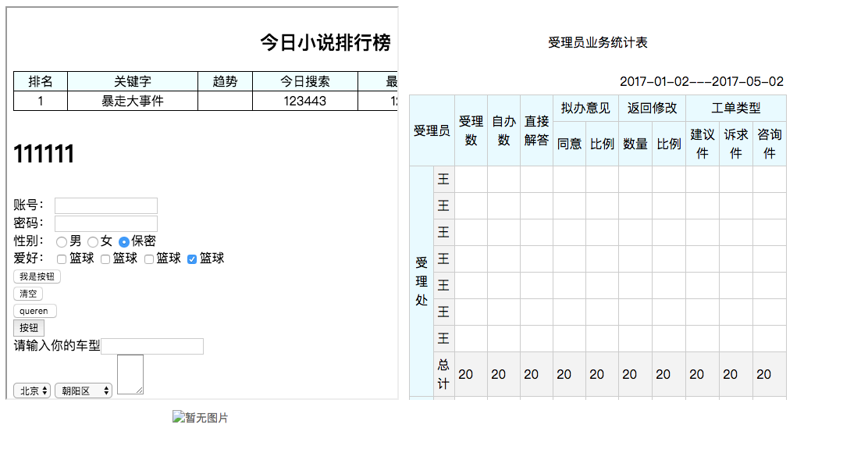Viewport: 868px width, 453px height.
Task: Click the 趋势 column header
Action: tap(226, 81)
